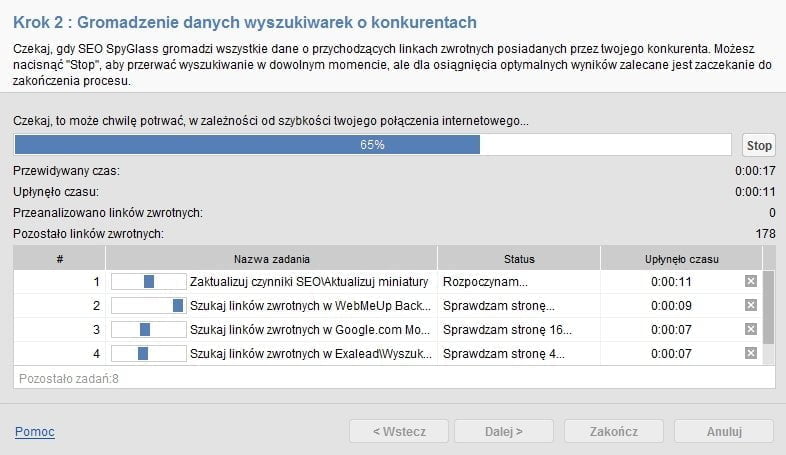This screenshot has width=786, height=455.
Task: Click the 65% progress bar
Action: [372, 145]
